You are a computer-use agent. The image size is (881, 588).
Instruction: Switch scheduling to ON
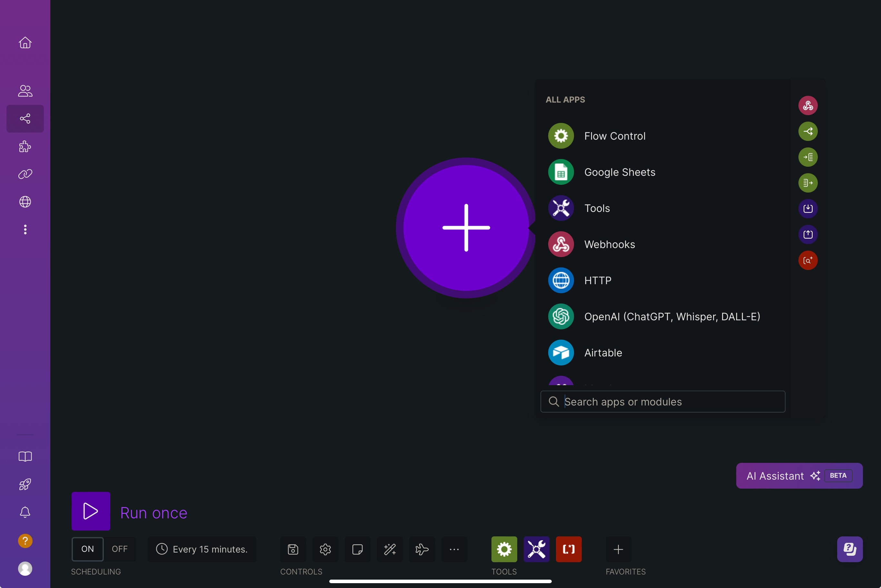coord(87,549)
